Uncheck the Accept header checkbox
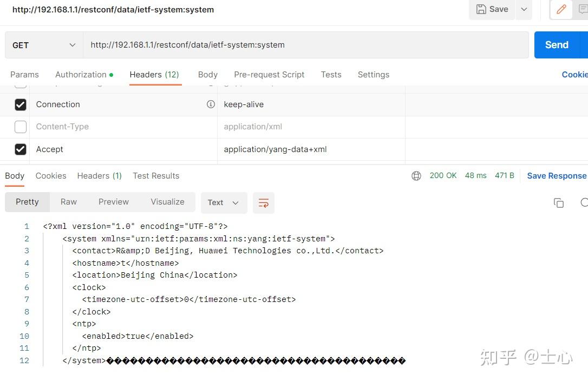The width and height of the screenshot is (588, 381). (x=21, y=149)
